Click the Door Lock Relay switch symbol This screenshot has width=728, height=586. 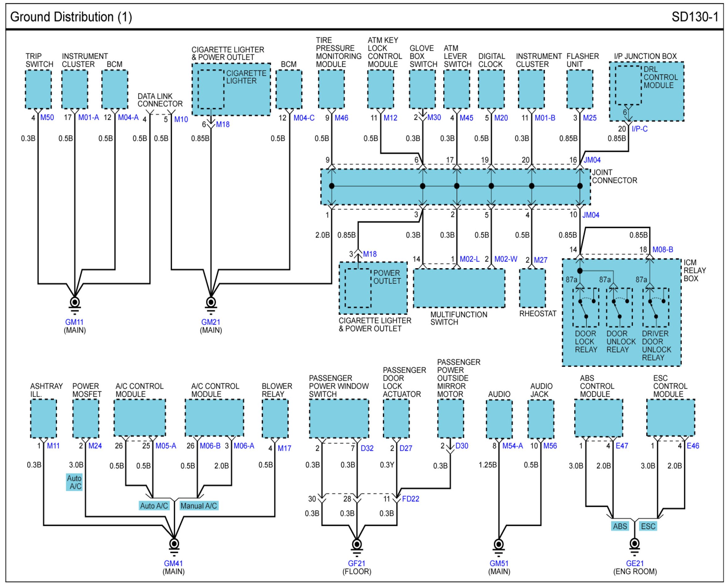(x=586, y=308)
